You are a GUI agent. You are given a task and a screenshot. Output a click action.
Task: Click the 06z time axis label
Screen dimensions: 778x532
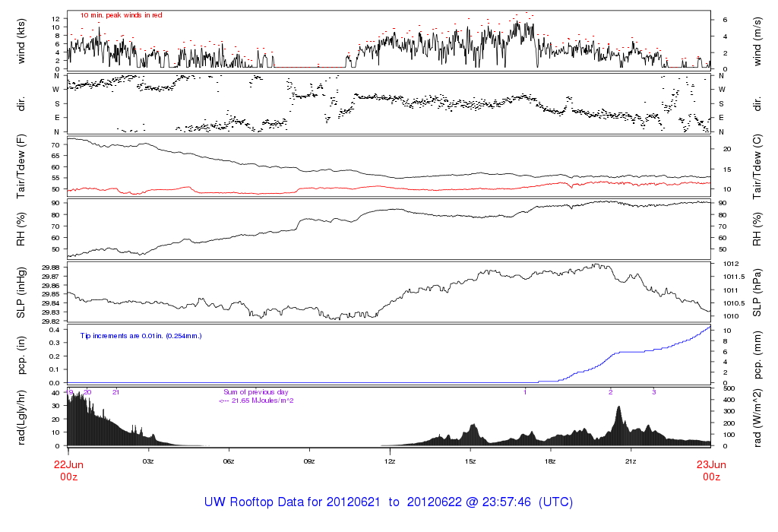tap(228, 461)
